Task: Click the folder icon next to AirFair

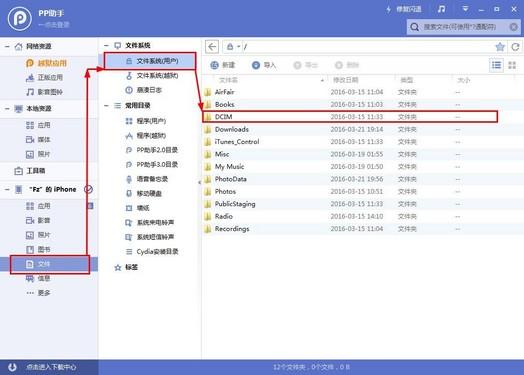Action: tap(208, 92)
